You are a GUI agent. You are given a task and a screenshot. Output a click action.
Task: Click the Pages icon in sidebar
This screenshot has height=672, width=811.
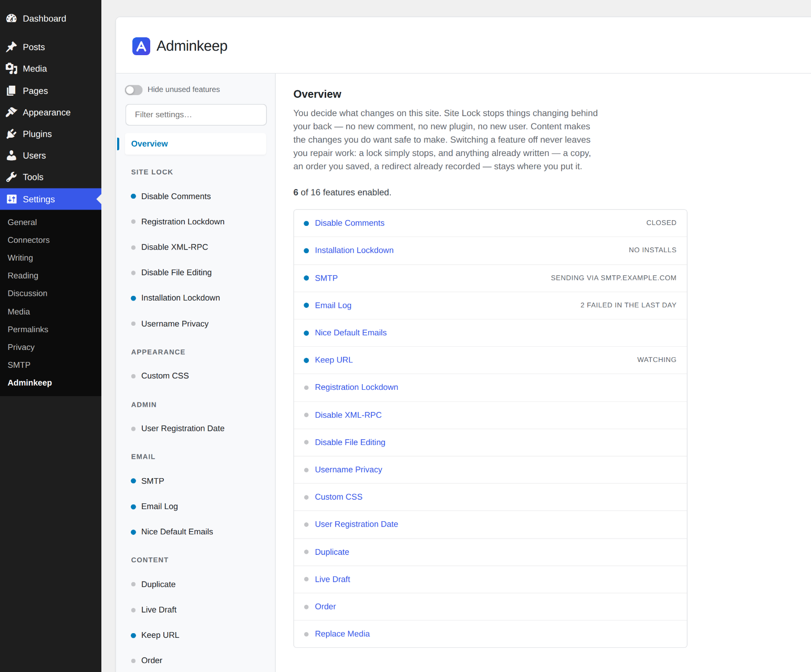(x=12, y=90)
